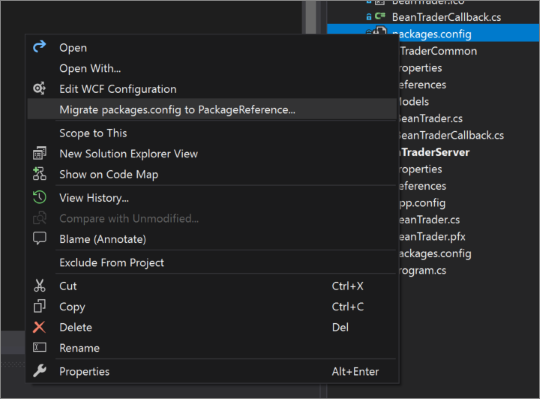Screen dimensions: 540x399
Task: Select References node under TraderServer
Action: tap(422, 186)
